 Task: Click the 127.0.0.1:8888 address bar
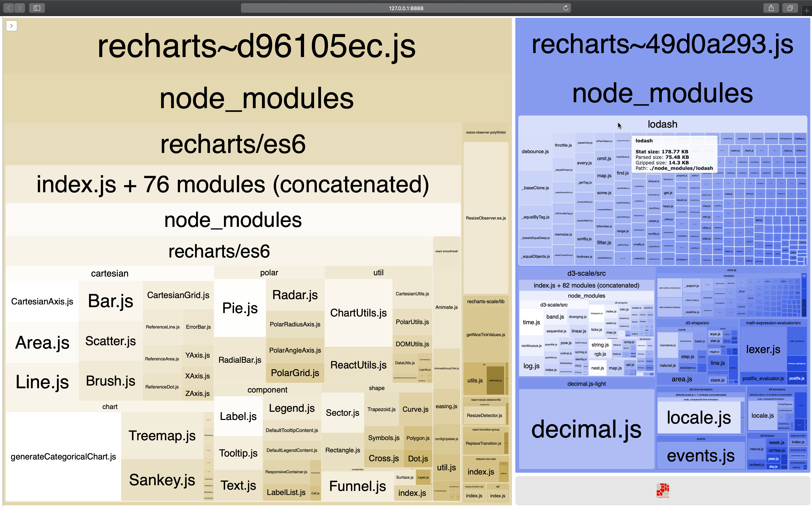(x=406, y=8)
